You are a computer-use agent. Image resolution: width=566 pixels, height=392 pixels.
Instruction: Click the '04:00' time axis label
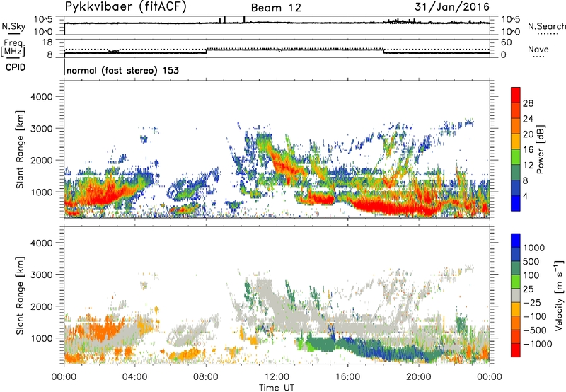134,377
